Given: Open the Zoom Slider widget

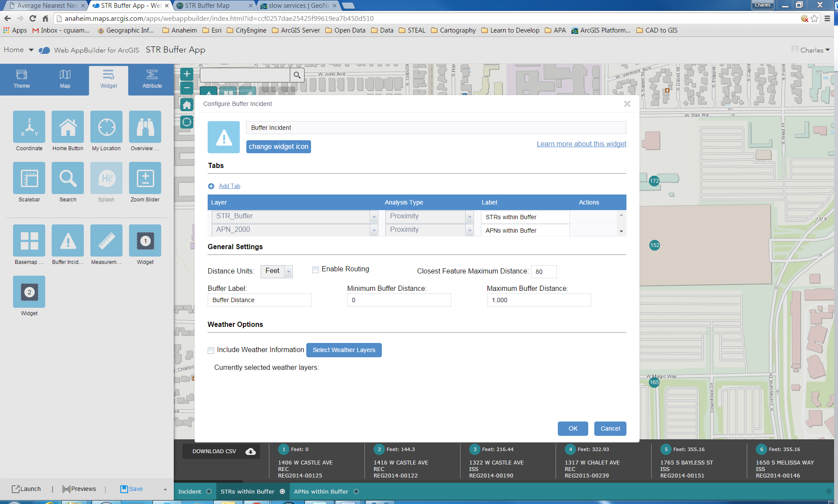Looking at the screenshot, I should tap(145, 178).
